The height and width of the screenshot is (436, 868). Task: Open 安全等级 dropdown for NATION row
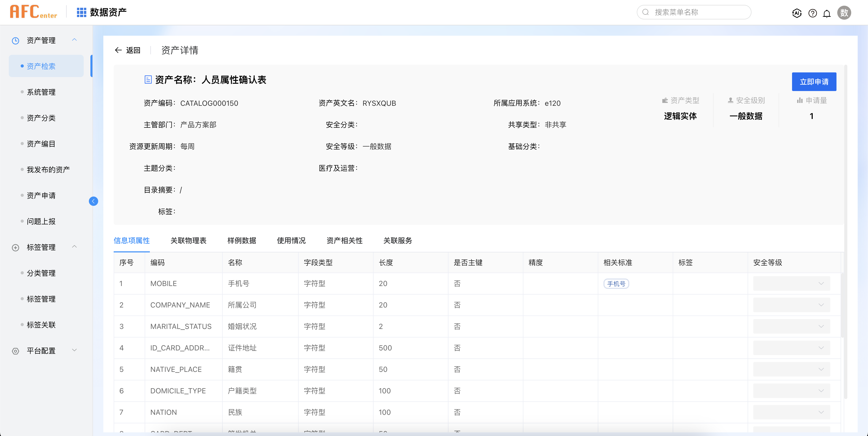(x=791, y=412)
